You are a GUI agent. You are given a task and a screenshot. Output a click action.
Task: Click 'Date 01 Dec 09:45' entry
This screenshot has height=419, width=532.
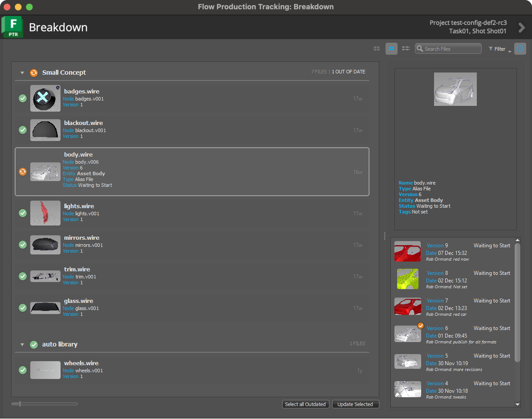446,336
